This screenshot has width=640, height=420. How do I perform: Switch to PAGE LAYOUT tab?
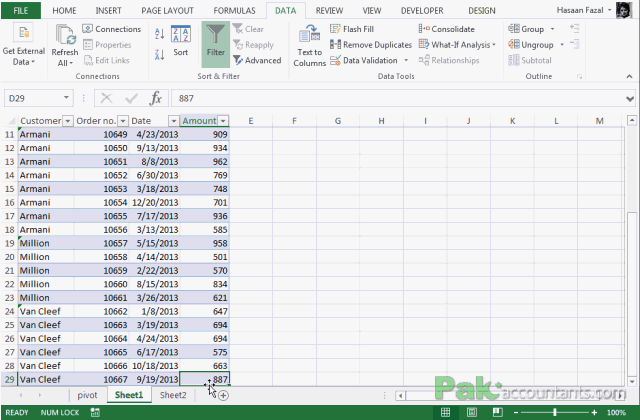(167, 11)
